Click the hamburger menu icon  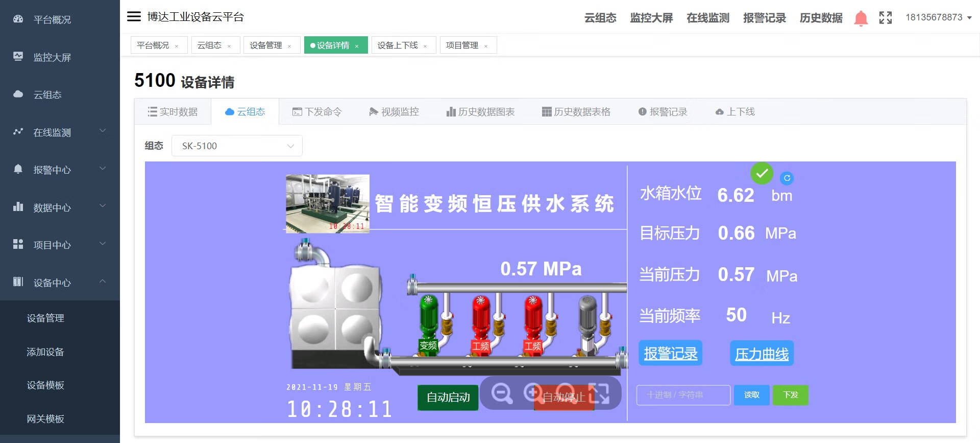pyautogui.click(x=134, y=17)
